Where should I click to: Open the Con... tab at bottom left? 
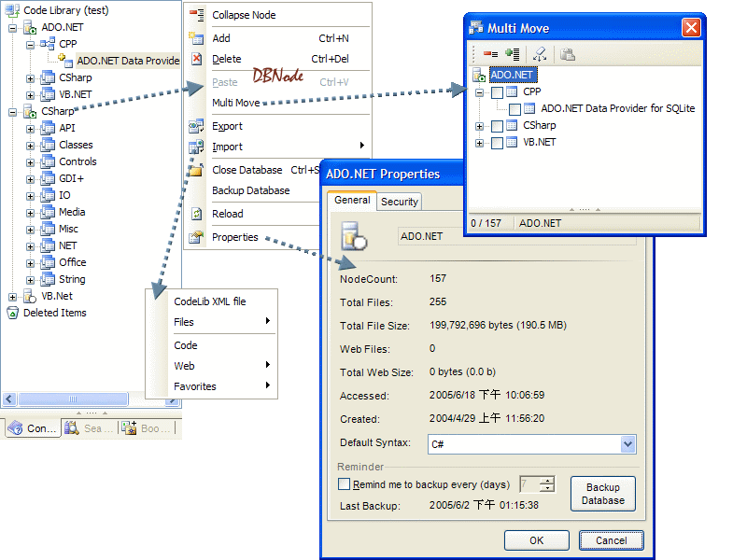pyautogui.click(x=33, y=428)
